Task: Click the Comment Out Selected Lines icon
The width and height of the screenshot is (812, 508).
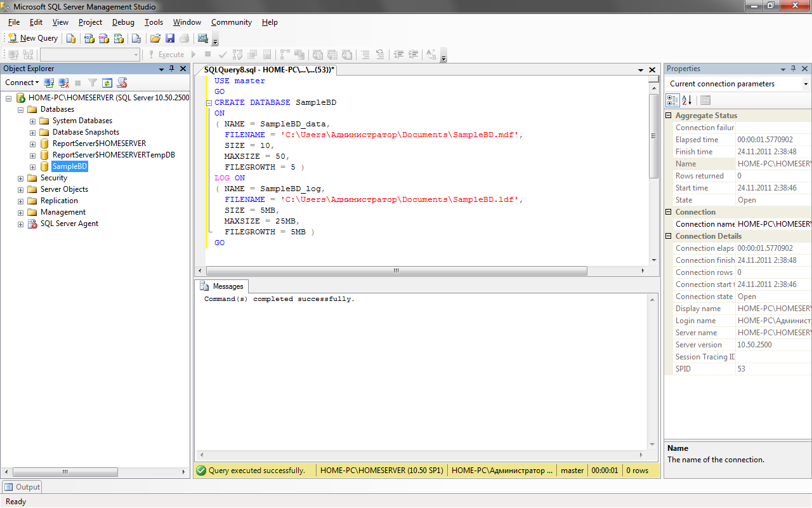Action: click(365, 55)
